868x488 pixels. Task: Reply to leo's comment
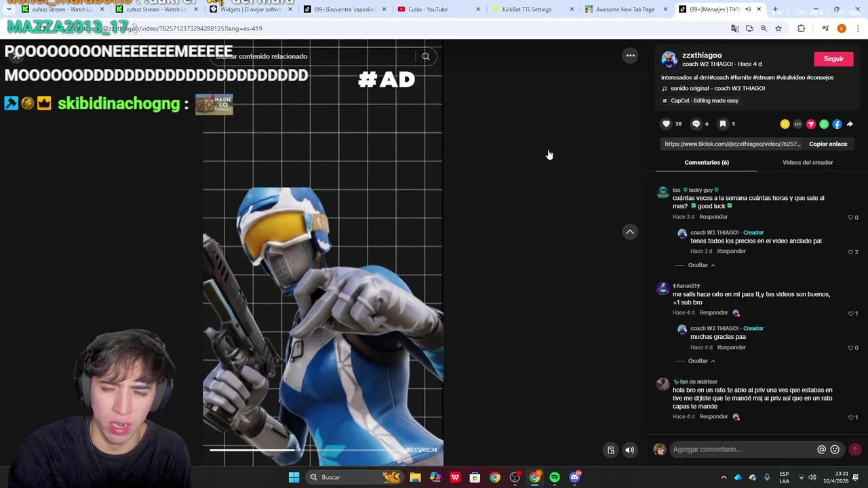click(x=713, y=217)
